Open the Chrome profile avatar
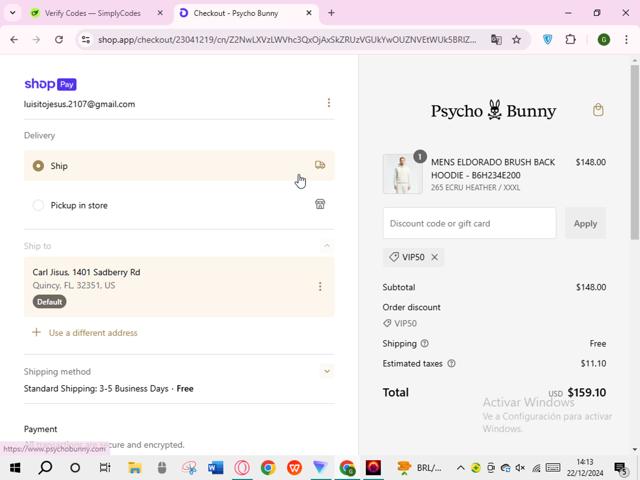This screenshot has width=640, height=480. pyautogui.click(x=604, y=40)
